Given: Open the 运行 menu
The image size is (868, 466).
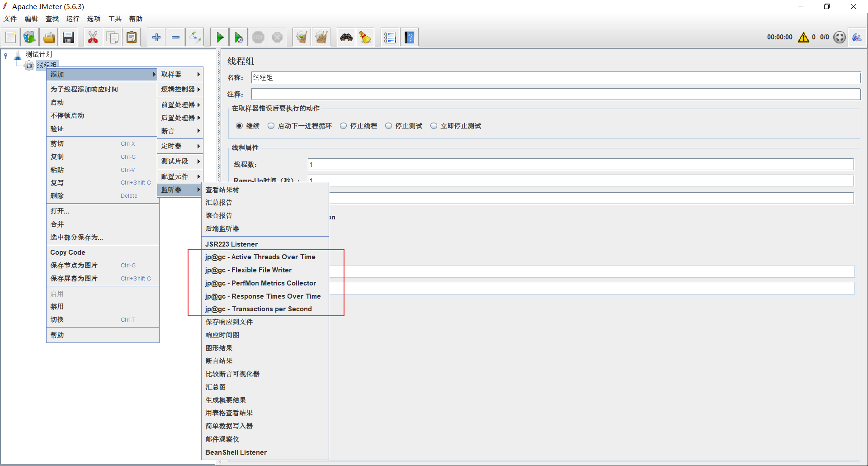Looking at the screenshot, I should point(73,19).
